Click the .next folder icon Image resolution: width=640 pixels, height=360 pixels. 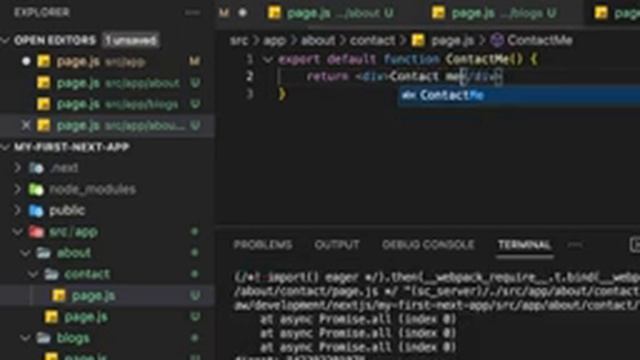pos(36,168)
